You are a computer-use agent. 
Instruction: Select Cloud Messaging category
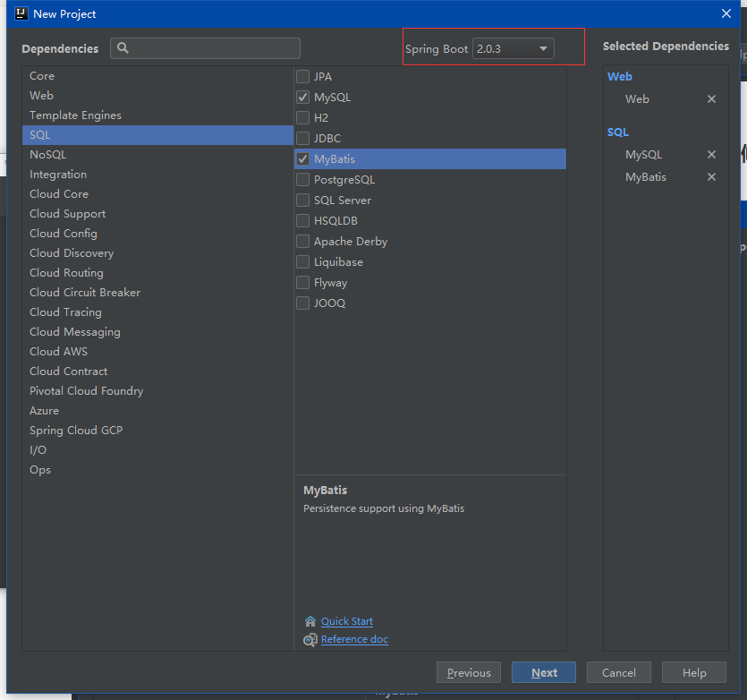[157, 332]
